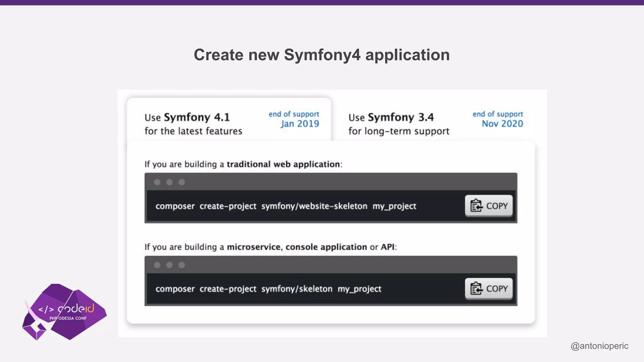Click the @antonioperic handle

pos(599,346)
